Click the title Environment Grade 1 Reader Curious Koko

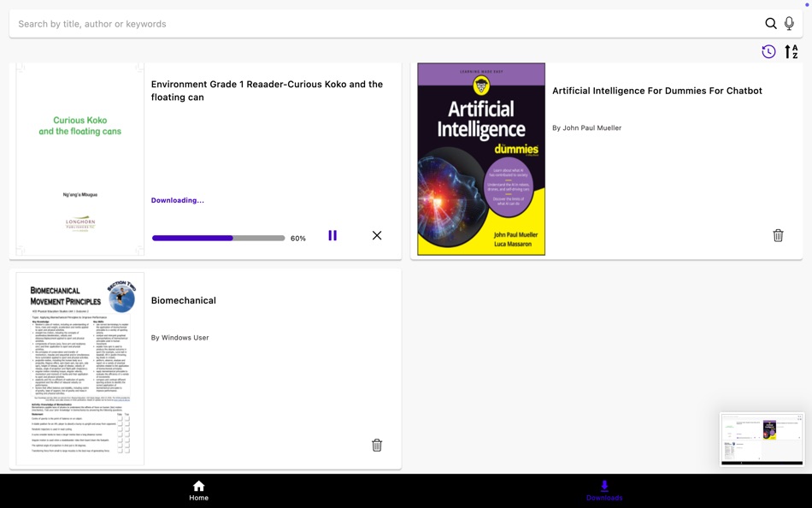[267, 90]
